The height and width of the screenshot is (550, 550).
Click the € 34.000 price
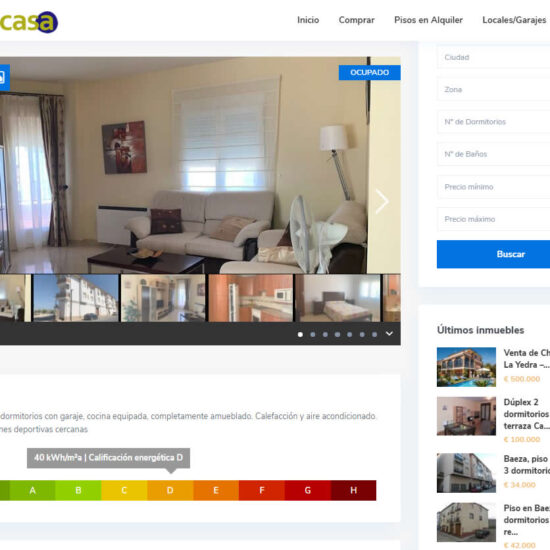tap(519, 485)
